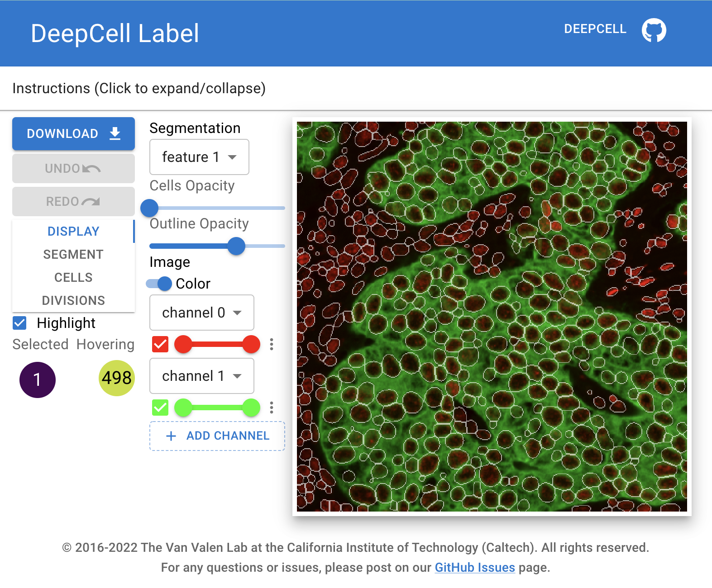Click the hovering cell 498 circle
The width and height of the screenshot is (712, 588).
click(x=116, y=378)
